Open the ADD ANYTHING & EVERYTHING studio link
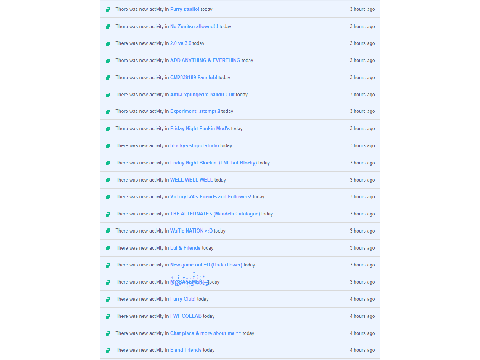Viewport: 480px width, 360px height. pyautogui.click(x=205, y=60)
